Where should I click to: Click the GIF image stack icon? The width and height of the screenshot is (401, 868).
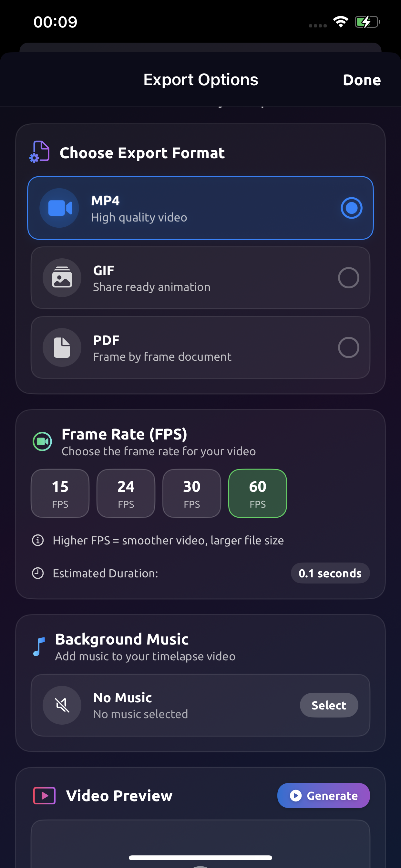pos(62,277)
